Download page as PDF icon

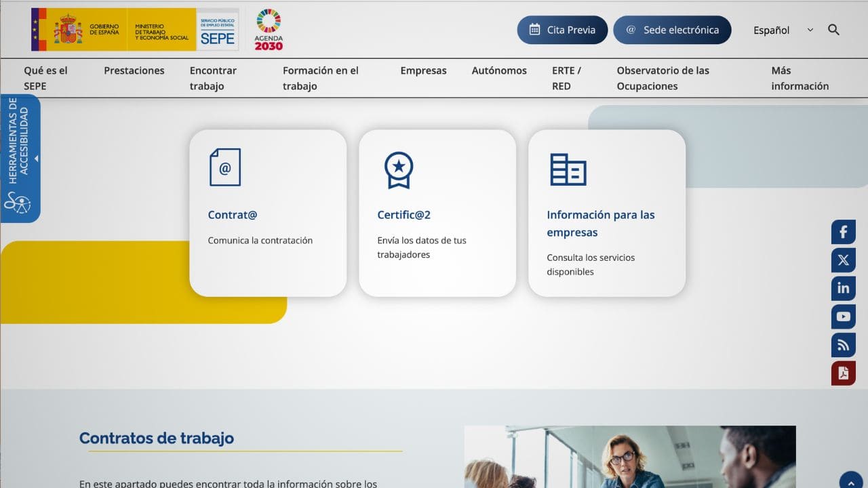[x=843, y=373]
